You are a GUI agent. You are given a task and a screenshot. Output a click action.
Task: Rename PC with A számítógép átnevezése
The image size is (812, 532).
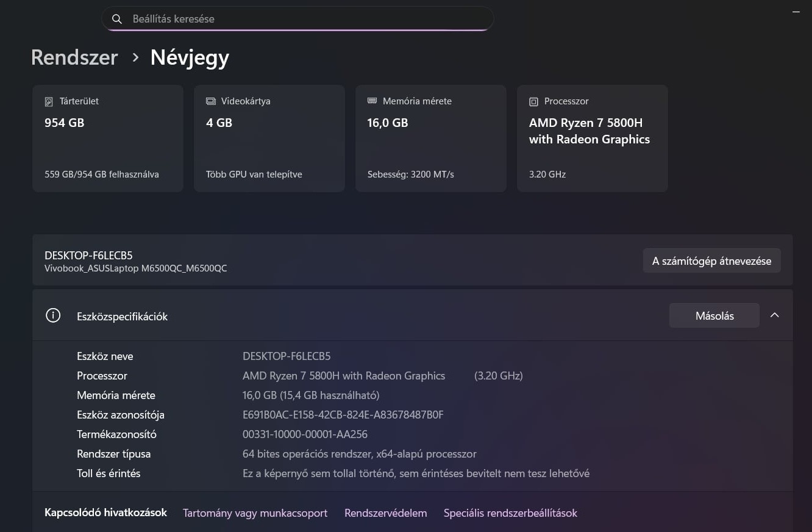point(711,261)
